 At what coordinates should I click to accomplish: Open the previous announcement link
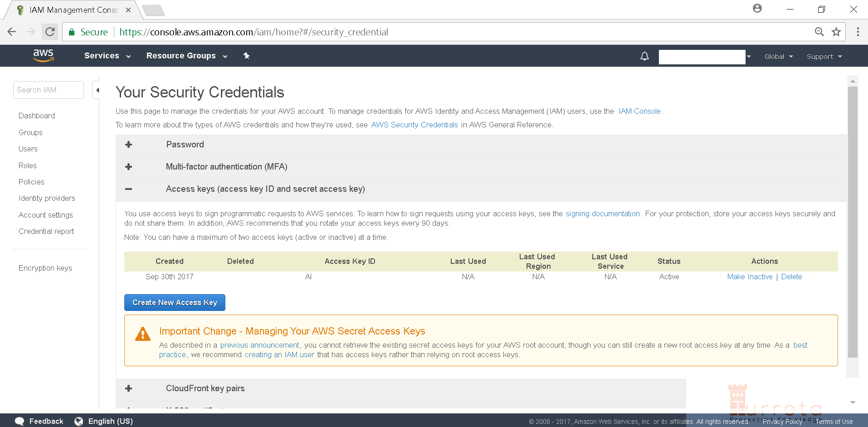(x=259, y=345)
